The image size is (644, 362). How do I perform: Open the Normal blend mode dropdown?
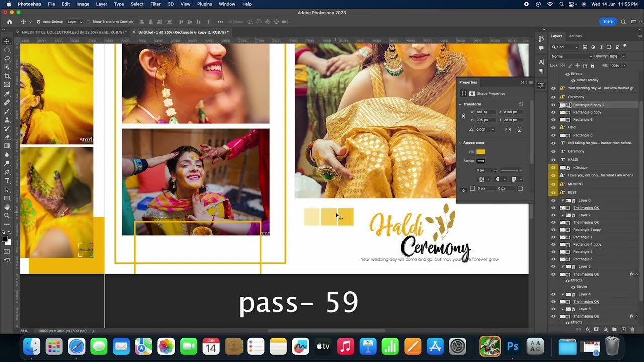point(571,56)
